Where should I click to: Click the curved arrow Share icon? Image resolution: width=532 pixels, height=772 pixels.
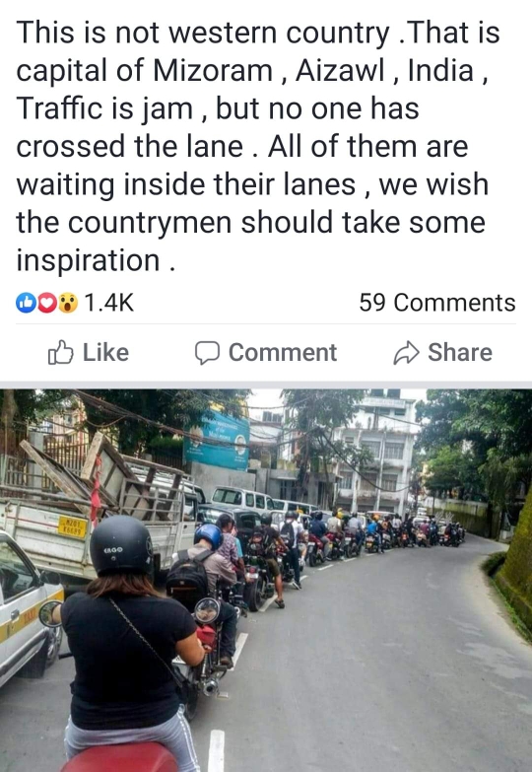407,353
